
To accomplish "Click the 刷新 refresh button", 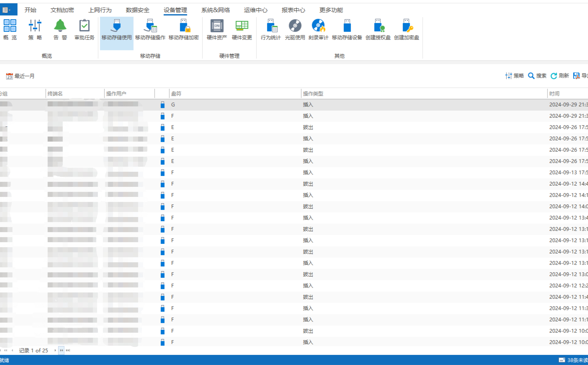I will pyautogui.click(x=560, y=76).
